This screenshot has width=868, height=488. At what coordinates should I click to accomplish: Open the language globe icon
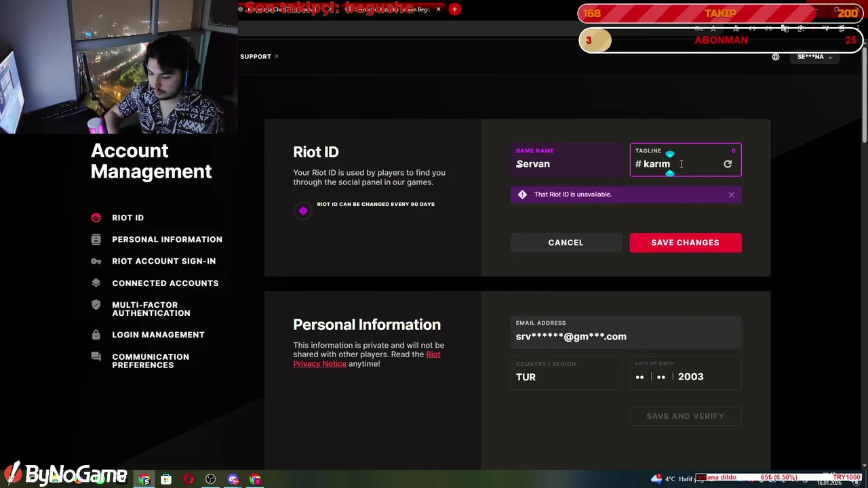coord(776,57)
